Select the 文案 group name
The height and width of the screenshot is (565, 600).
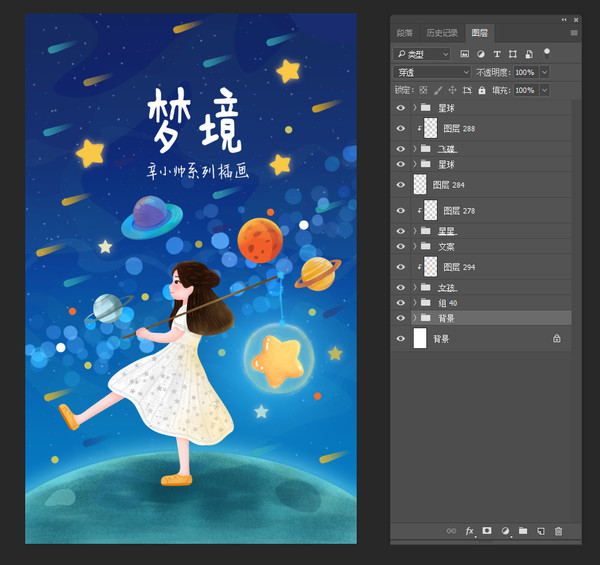coord(446,247)
